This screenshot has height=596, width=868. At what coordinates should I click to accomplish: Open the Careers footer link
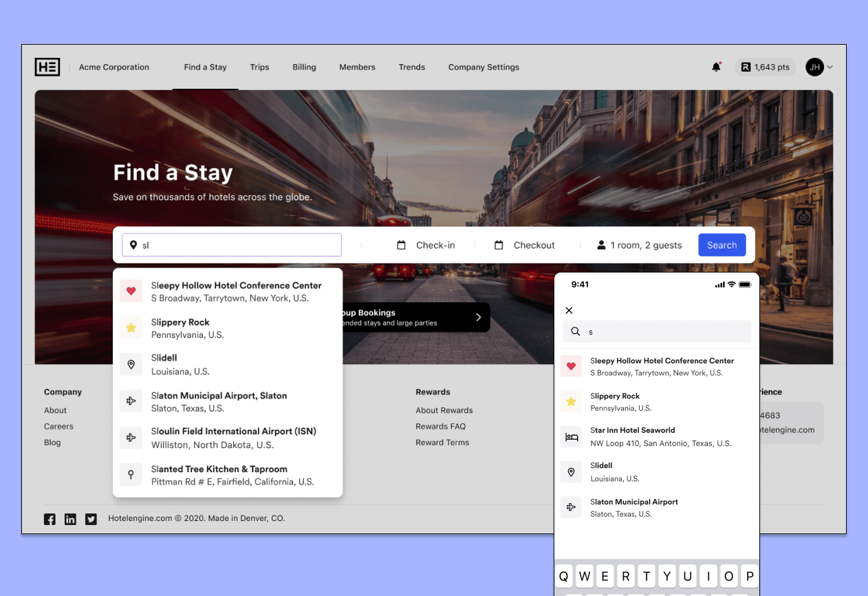[58, 427]
